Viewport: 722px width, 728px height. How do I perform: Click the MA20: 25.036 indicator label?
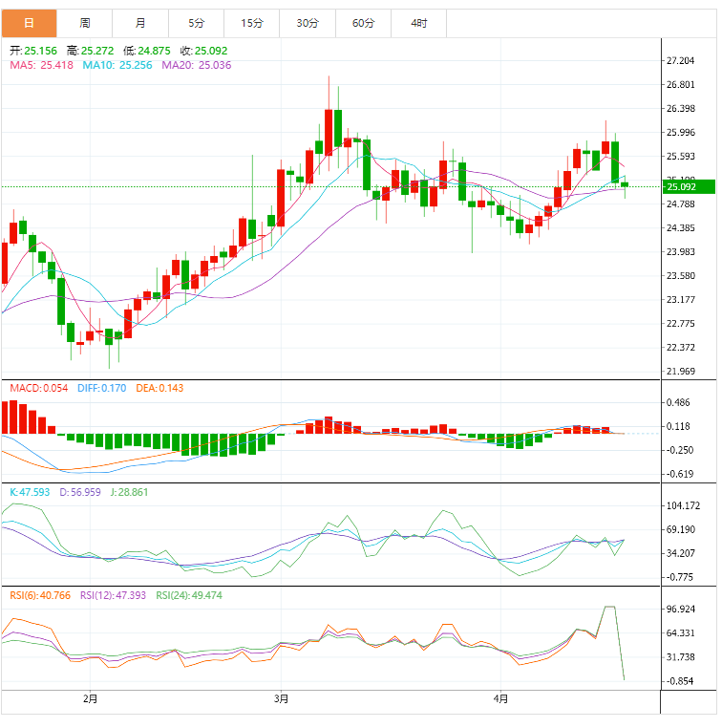(x=197, y=65)
